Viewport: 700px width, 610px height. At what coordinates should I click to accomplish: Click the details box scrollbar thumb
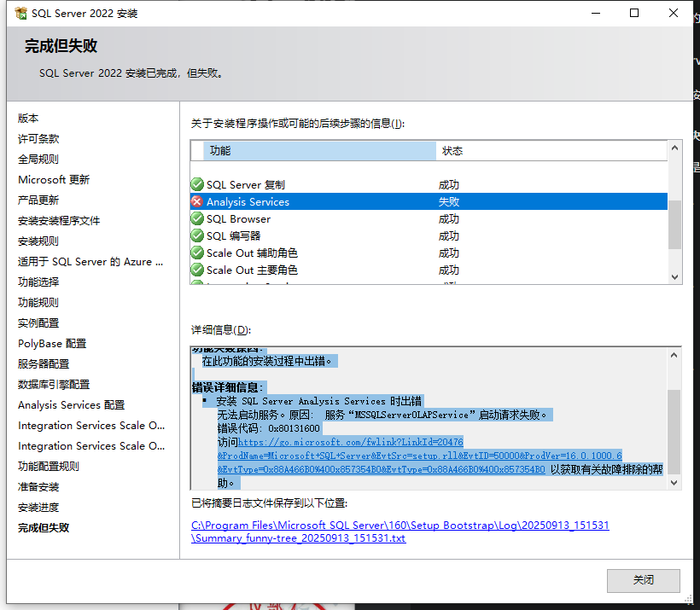click(674, 432)
